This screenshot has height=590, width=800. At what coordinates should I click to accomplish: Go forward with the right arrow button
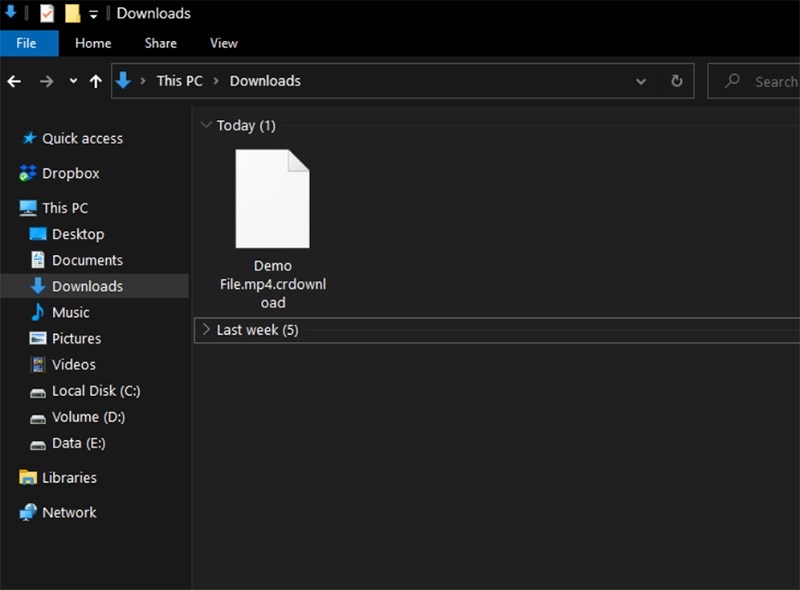pos(46,81)
